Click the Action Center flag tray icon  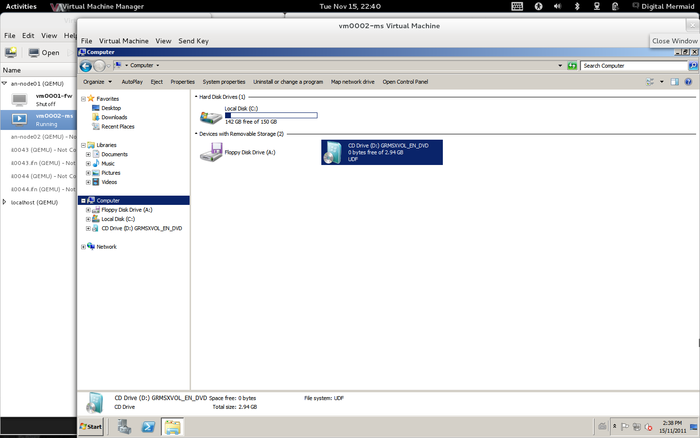pos(625,427)
